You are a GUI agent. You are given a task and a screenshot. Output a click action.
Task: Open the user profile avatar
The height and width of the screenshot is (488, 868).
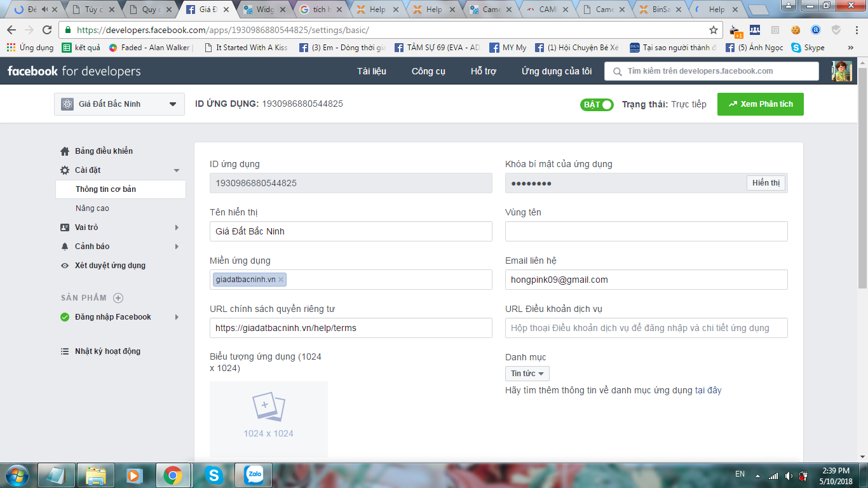(x=841, y=71)
